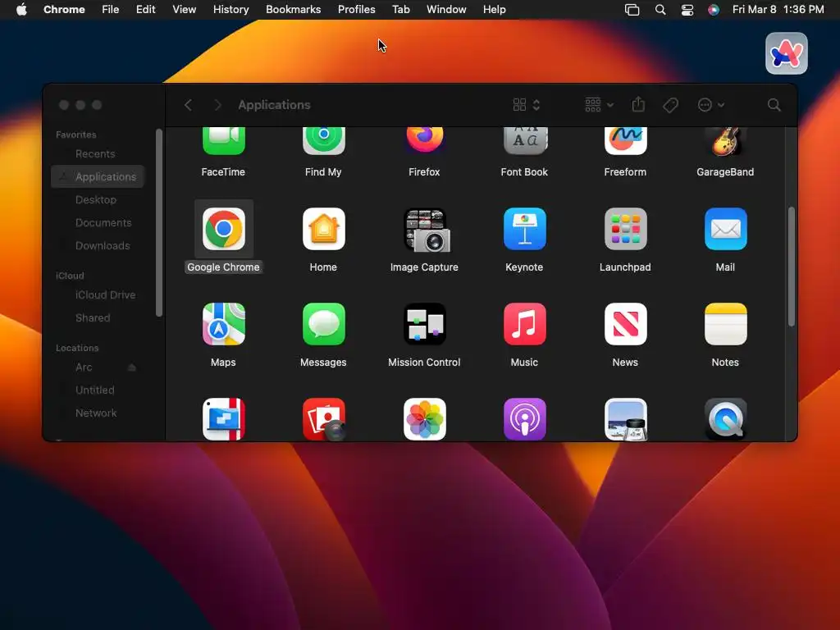
Task: Select the Preview app icon
Action: (625, 419)
